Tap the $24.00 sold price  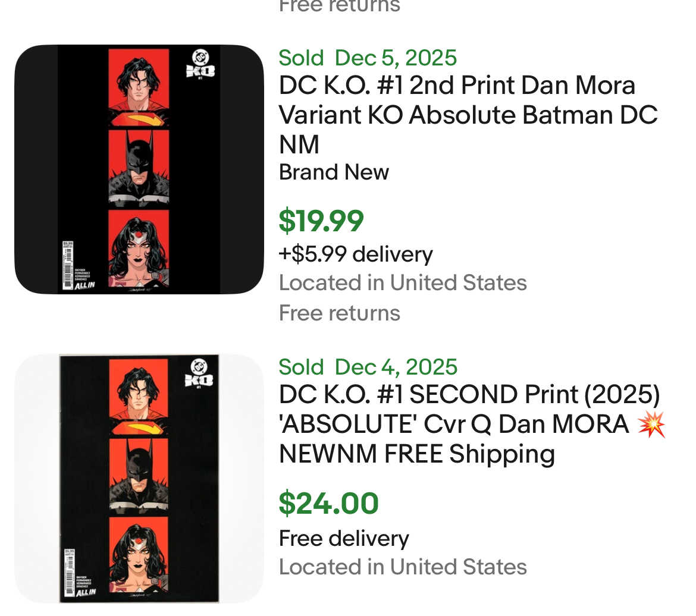coord(328,504)
